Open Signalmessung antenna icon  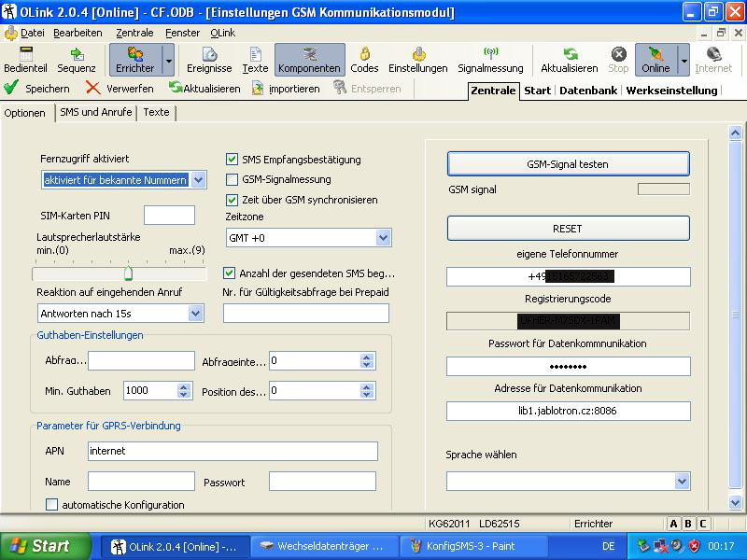[x=490, y=55]
